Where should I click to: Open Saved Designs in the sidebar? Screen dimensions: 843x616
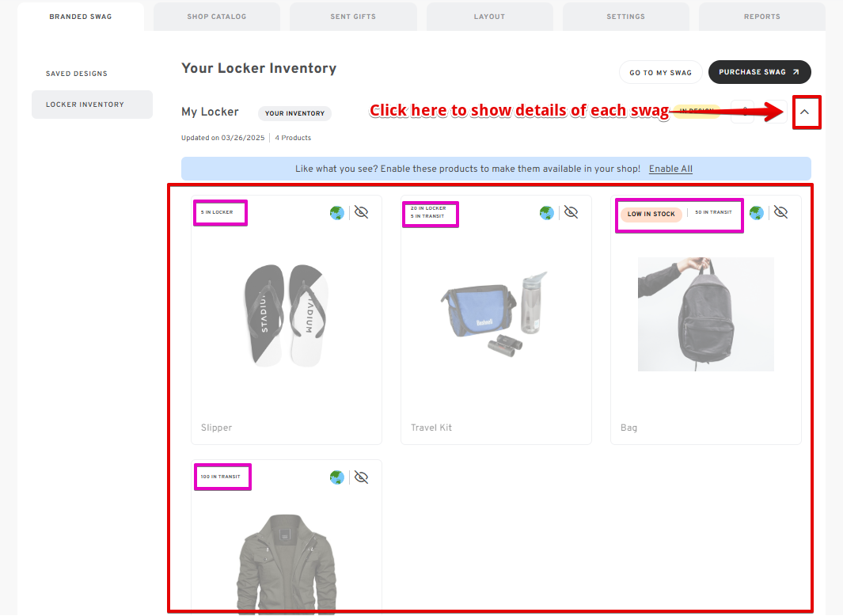coord(76,74)
